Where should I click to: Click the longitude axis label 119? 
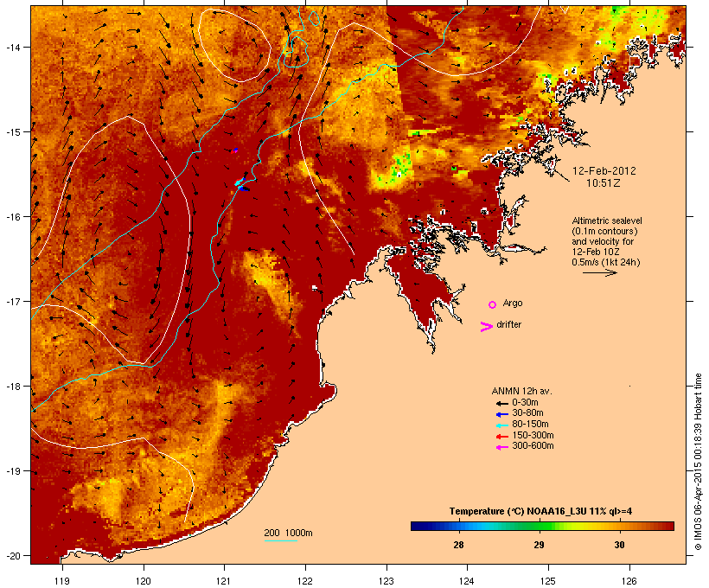tap(62, 581)
